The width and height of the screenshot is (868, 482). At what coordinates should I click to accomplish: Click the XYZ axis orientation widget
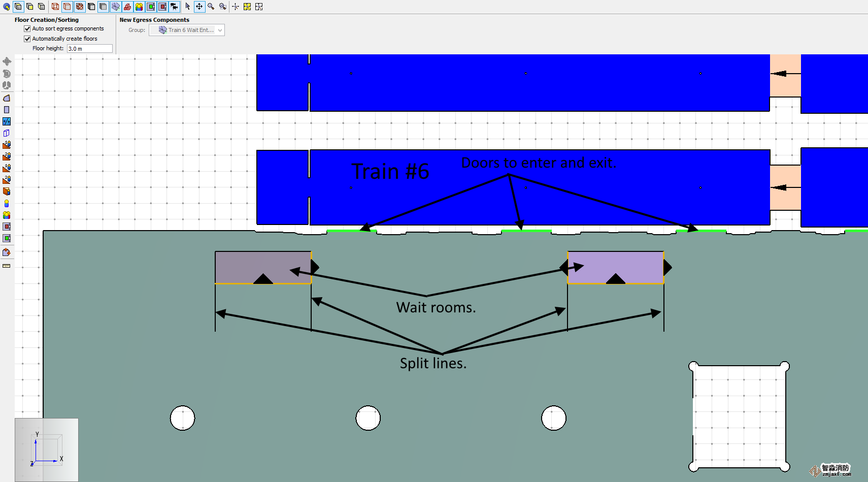(47, 449)
